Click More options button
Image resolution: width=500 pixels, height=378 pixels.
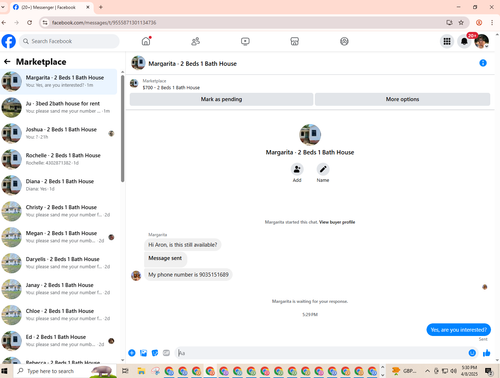coord(402,99)
